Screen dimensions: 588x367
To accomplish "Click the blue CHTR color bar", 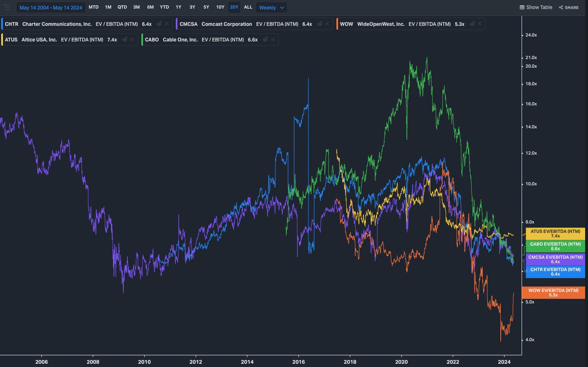I will pos(2,24).
